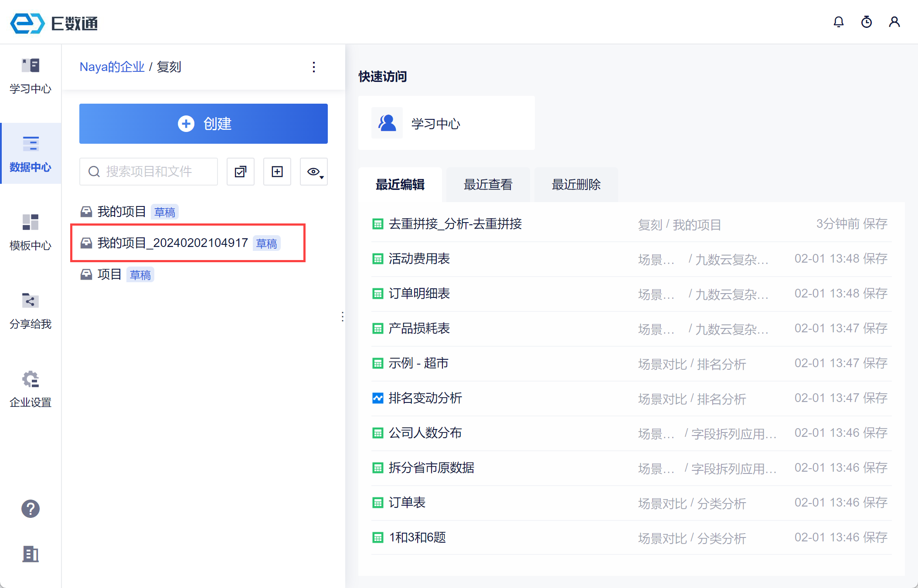Open the user account icon
Image resolution: width=918 pixels, height=588 pixels.
point(894,22)
